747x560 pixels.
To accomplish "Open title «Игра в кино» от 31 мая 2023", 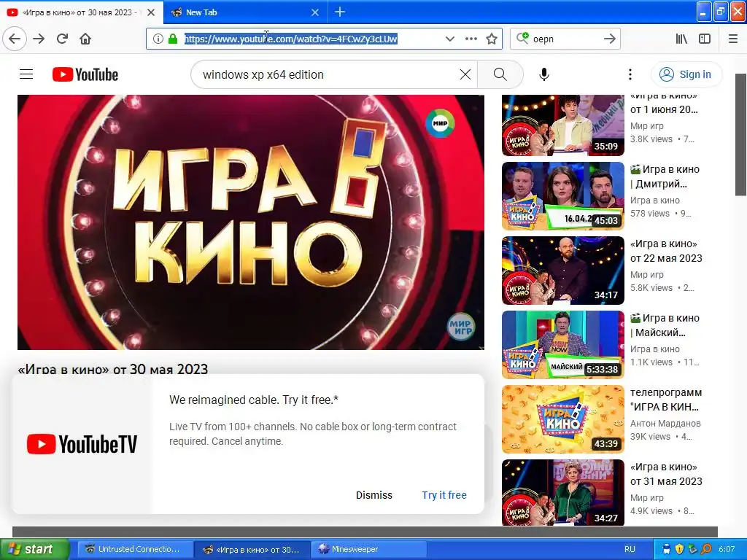I will (666, 474).
